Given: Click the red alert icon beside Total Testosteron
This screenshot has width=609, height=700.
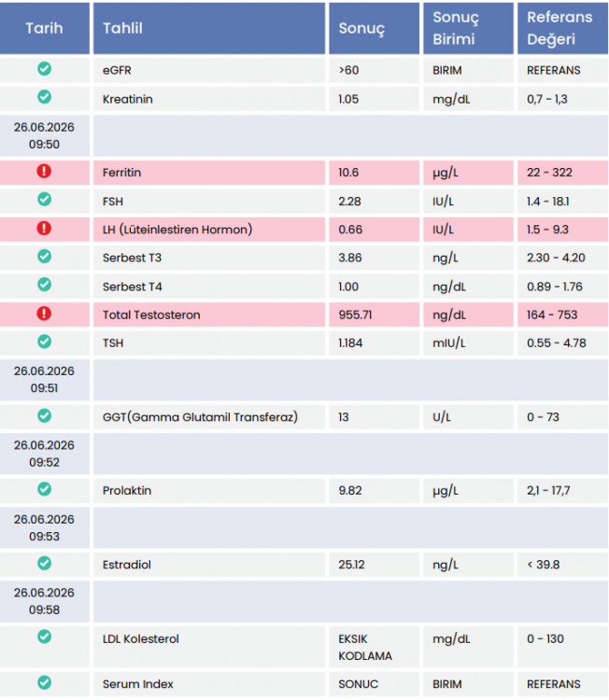Looking at the screenshot, I should (44, 314).
